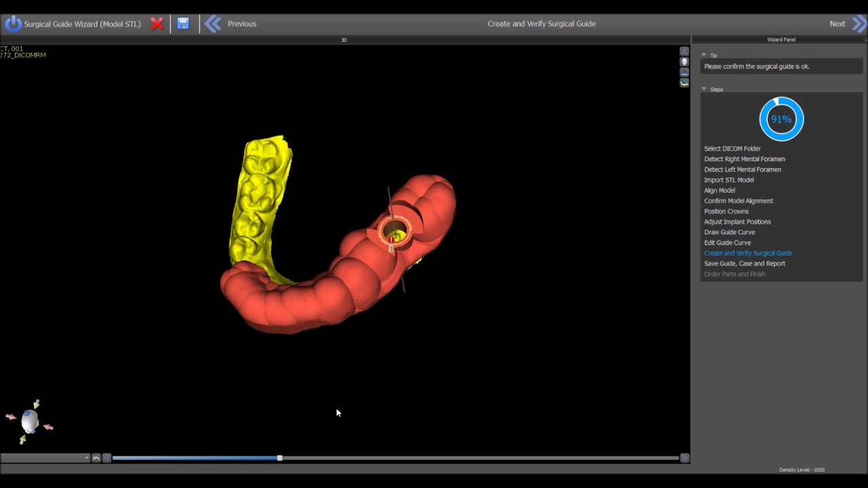
Task: Select the 'Detect Right Mental Foramen' step
Action: click(745, 159)
